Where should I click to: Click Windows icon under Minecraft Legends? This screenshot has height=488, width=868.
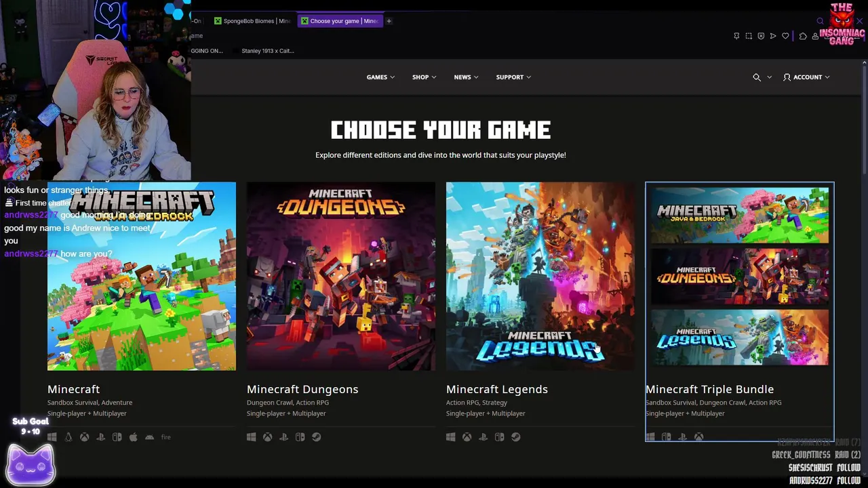click(451, 437)
